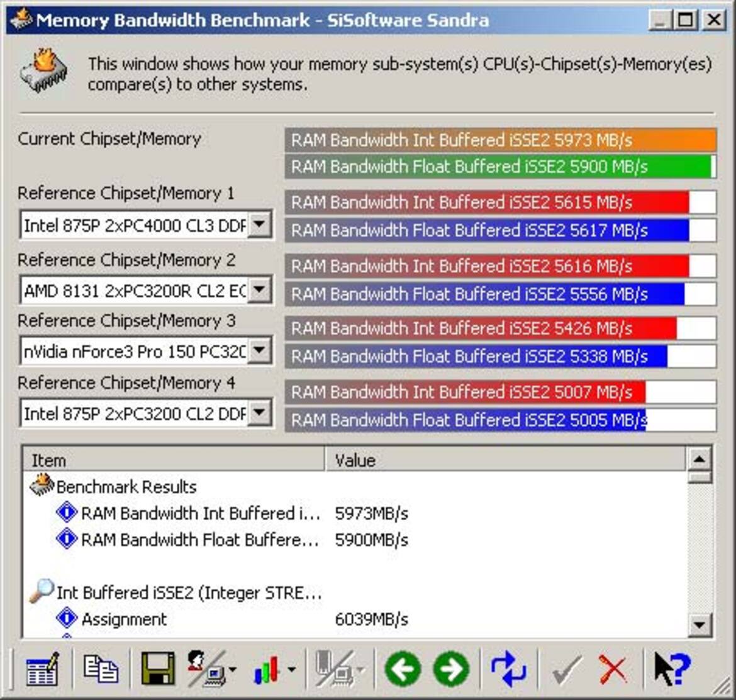This screenshot has height=700, width=736.
Task: Click the results list scroll-down arrow
Action: point(700,625)
